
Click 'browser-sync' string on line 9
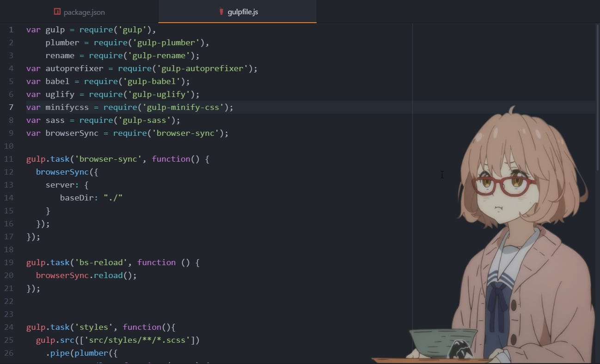pyautogui.click(x=185, y=133)
